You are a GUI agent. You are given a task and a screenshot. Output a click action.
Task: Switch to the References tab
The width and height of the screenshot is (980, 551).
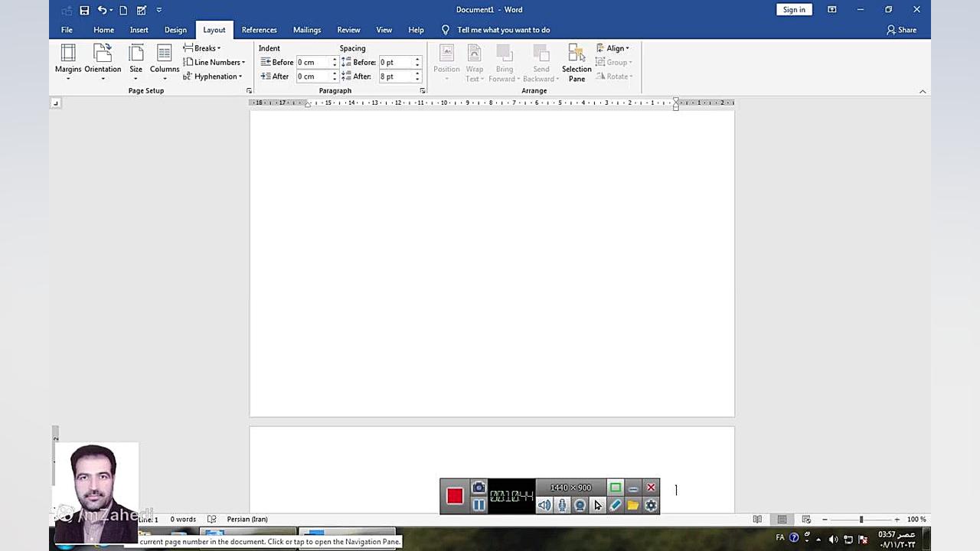(259, 30)
